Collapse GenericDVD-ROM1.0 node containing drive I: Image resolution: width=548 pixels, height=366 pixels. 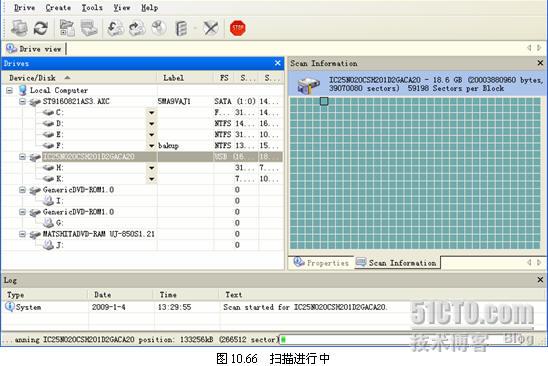pos(22,190)
